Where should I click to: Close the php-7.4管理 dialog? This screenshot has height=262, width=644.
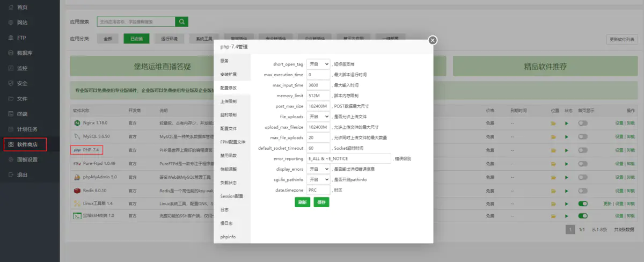point(433,40)
